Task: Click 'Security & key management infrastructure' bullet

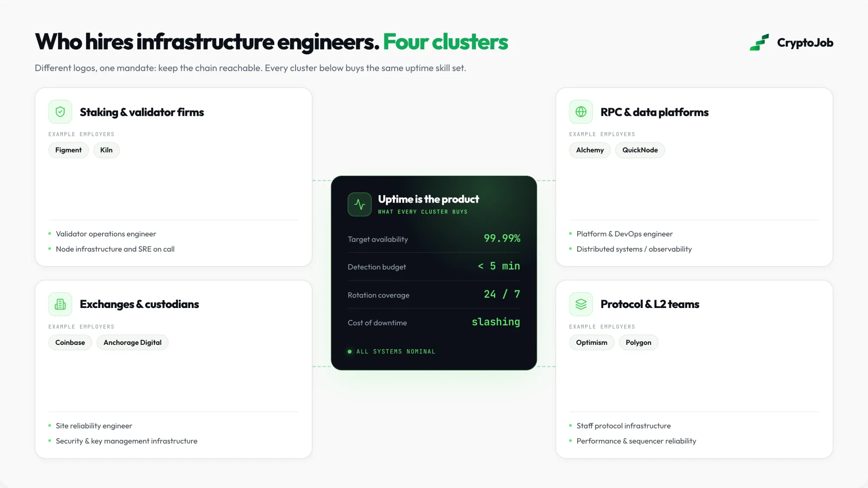Action: click(126, 441)
